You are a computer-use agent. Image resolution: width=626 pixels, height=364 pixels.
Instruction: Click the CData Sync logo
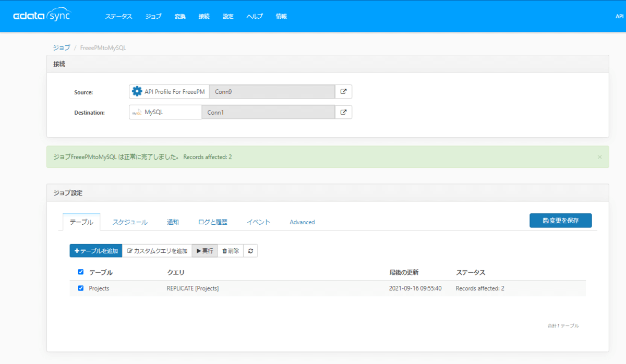[x=41, y=16]
